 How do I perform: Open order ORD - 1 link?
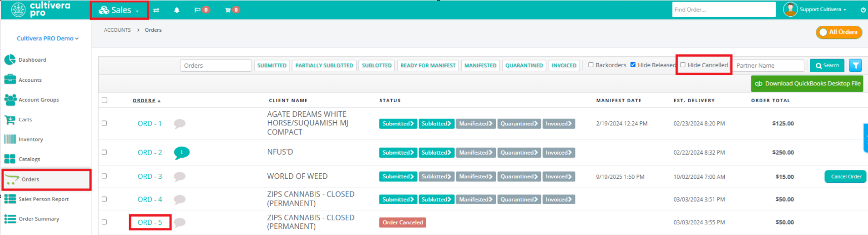150,123
